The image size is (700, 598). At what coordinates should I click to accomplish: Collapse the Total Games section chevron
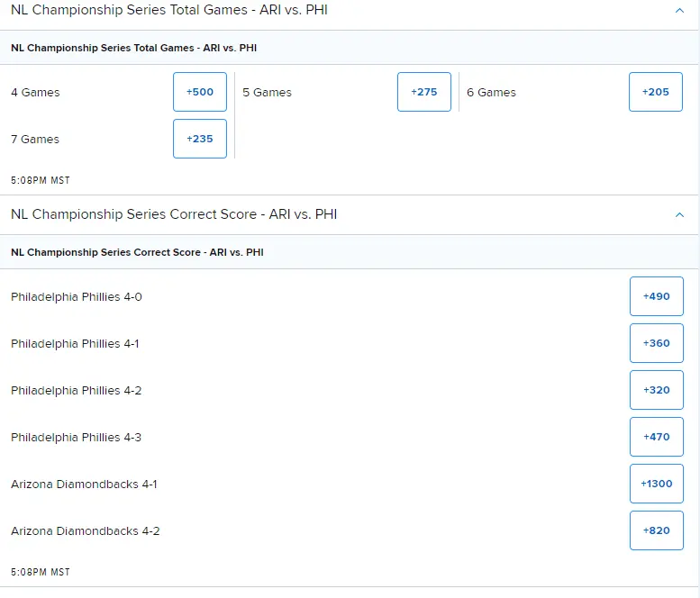[x=679, y=11]
